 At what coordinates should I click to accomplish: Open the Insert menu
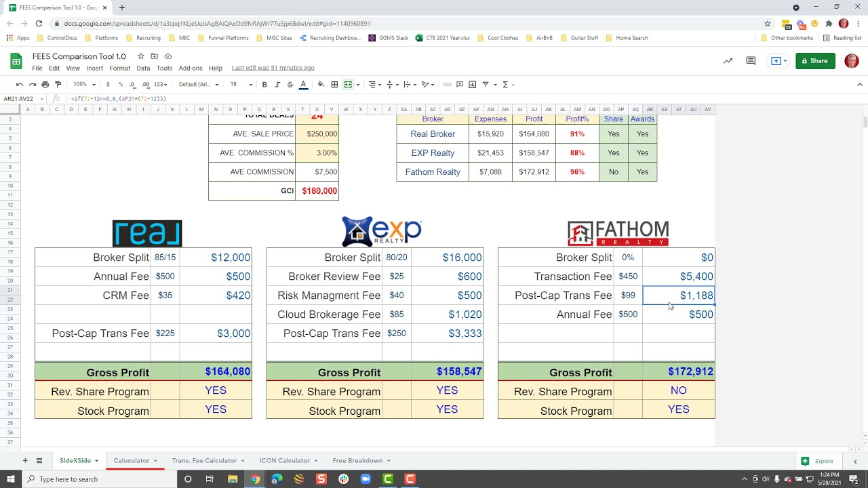pos(95,68)
